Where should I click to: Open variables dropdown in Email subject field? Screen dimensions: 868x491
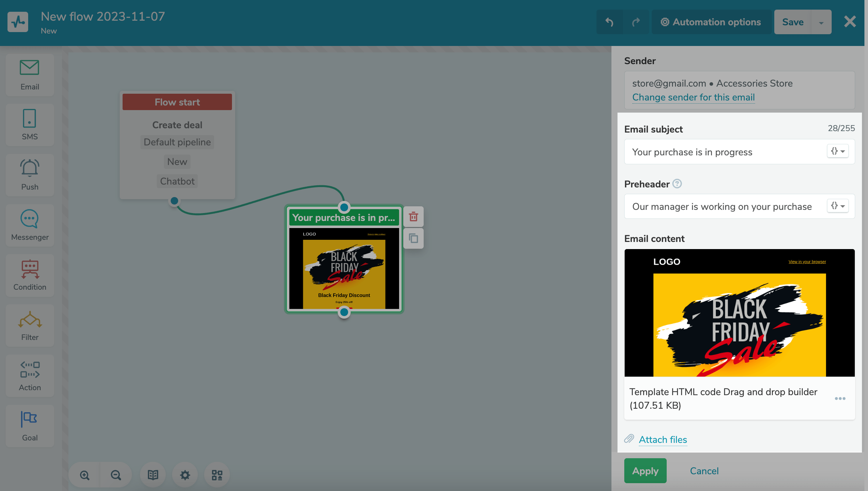point(838,151)
